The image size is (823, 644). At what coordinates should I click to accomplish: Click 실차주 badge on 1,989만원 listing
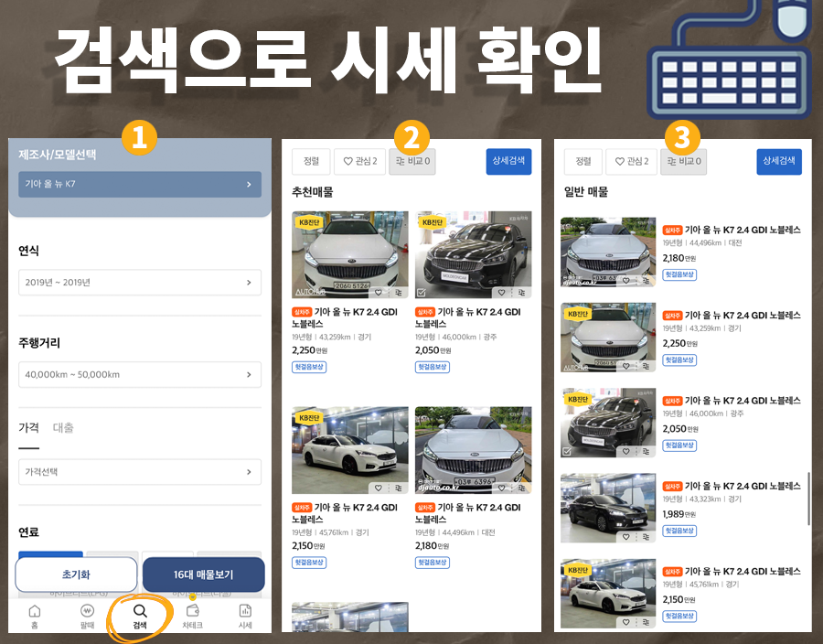tap(672, 487)
